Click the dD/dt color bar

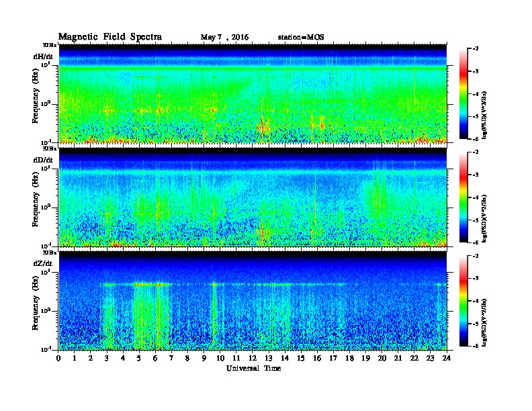(x=463, y=197)
